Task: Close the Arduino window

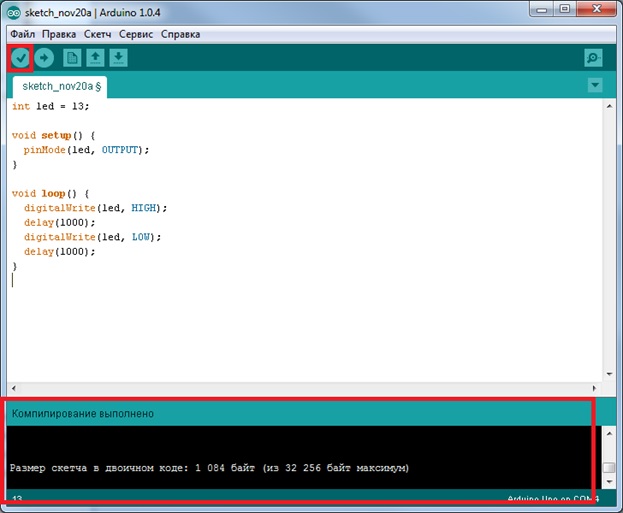Action: 596,9
